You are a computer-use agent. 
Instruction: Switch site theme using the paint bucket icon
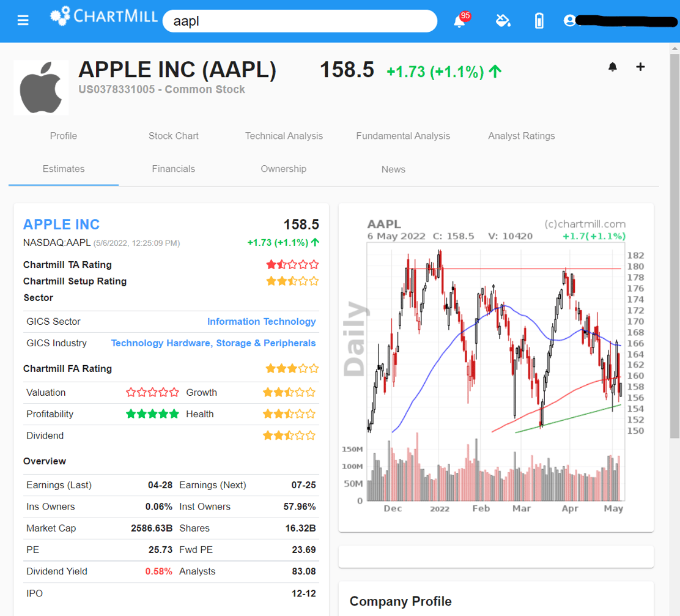(503, 20)
